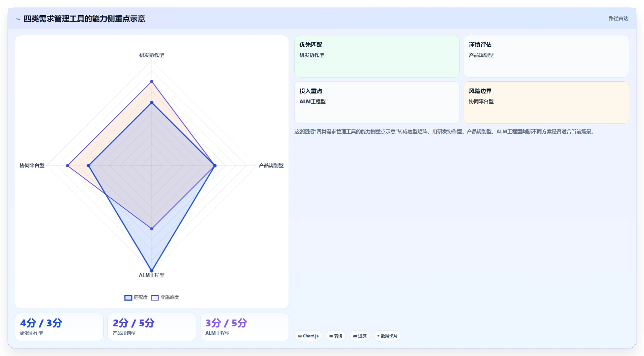Select the 2分 / 5分 产品规划型 stat card

[x=152, y=327]
